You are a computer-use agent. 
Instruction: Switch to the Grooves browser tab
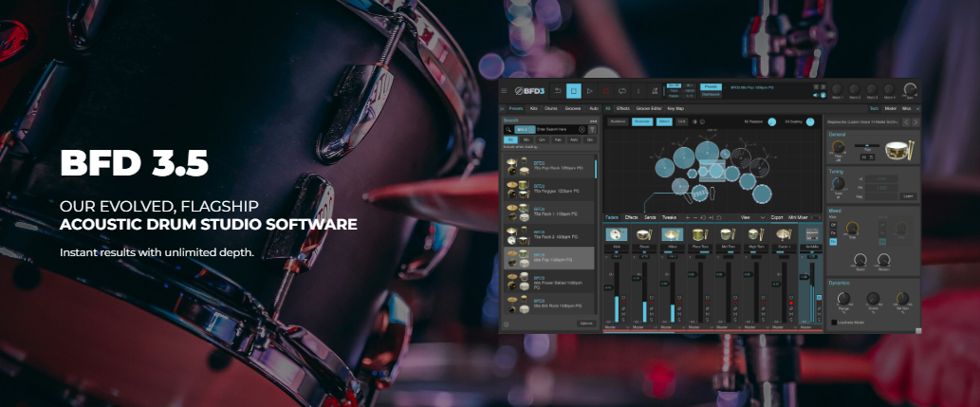tap(573, 108)
